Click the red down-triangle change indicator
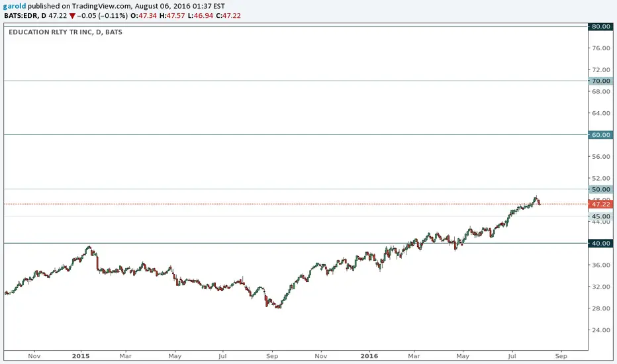Screen dimensions: 617x364 72,16
